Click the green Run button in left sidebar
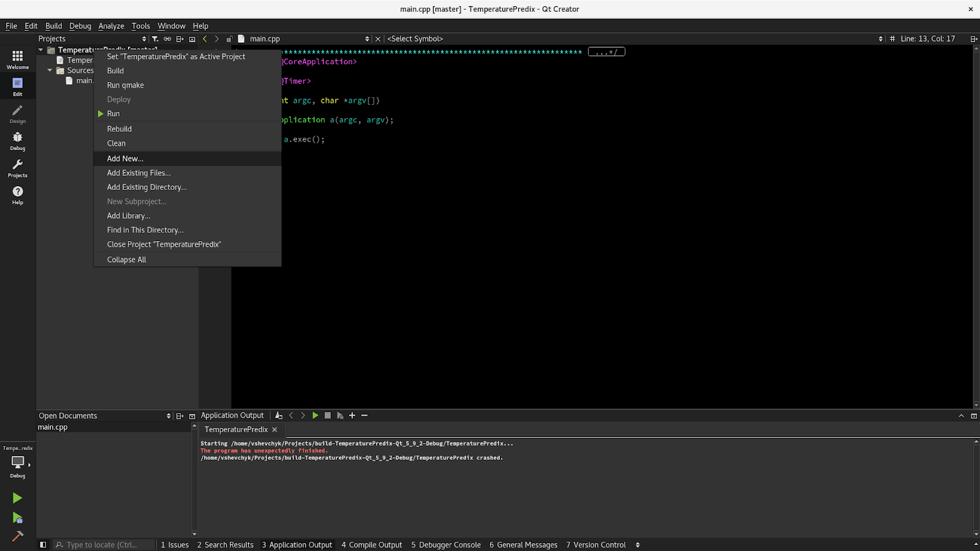980x551 pixels. click(x=17, y=498)
